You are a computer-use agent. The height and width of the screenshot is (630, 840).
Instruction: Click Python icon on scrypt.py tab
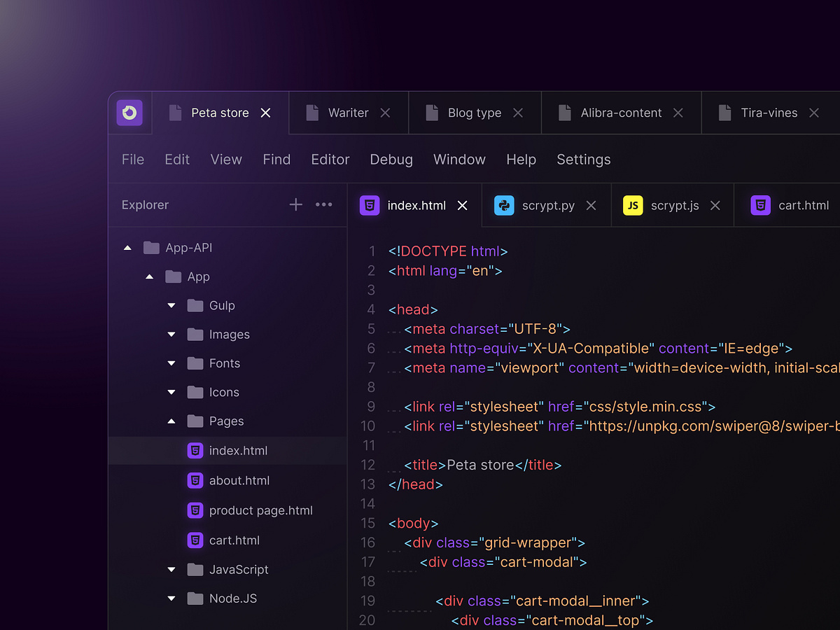(x=504, y=205)
